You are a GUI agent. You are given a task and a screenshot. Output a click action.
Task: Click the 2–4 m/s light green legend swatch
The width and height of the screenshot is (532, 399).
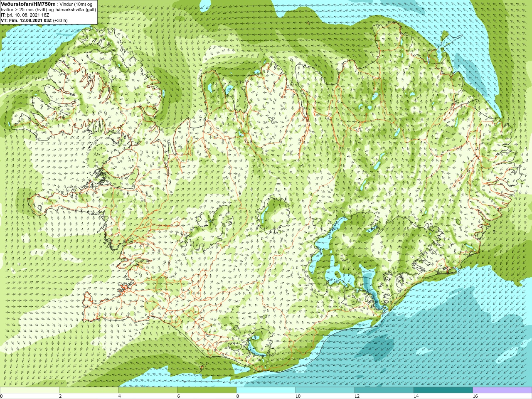[x=89, y=390]
